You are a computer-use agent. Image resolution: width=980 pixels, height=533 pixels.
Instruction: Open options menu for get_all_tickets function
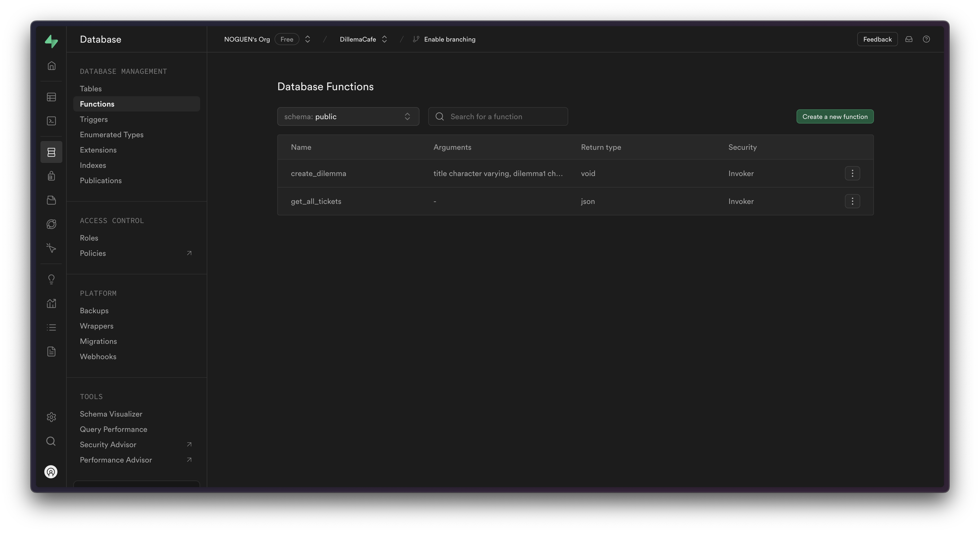point(852,201)
